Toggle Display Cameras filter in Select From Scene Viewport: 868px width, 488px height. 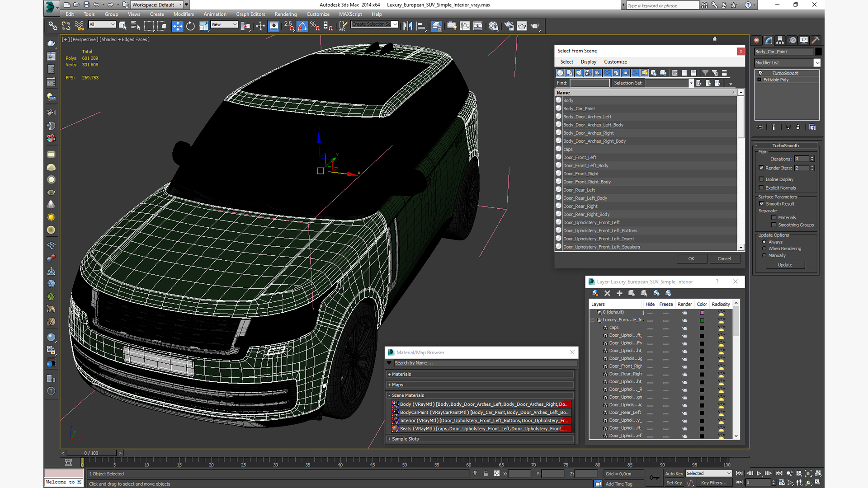tap(588, 73)
